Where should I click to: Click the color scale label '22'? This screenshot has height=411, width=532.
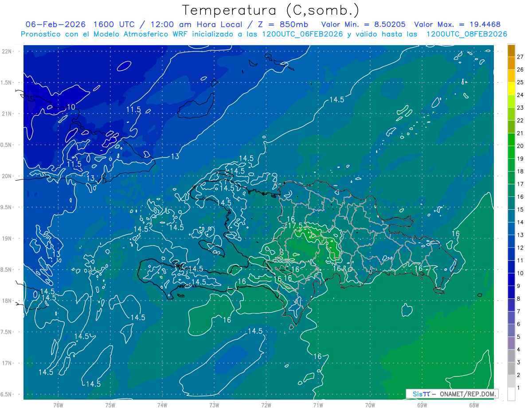coord(520,121)
